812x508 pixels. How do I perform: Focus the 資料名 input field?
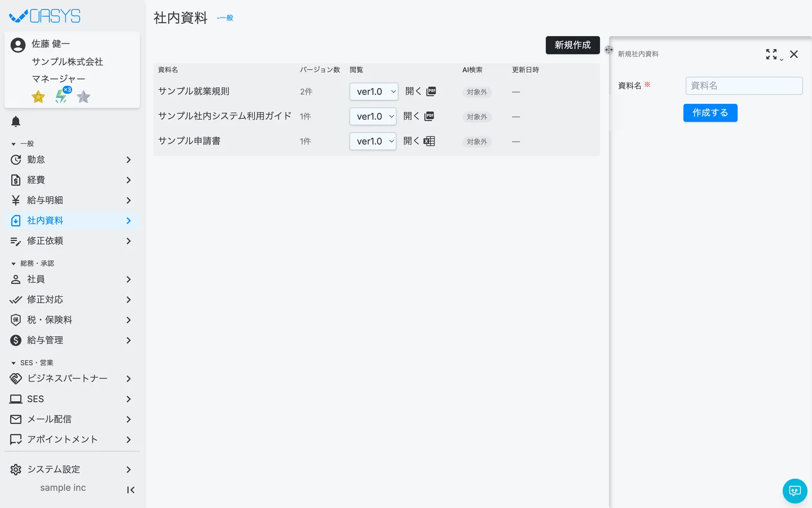744,86
